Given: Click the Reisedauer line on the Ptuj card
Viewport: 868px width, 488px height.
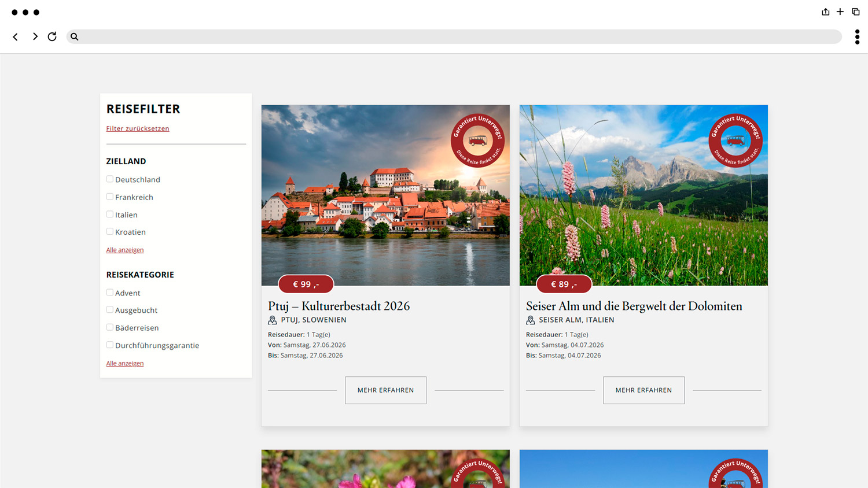Looking at the screenshot, I should click(299, 335).
